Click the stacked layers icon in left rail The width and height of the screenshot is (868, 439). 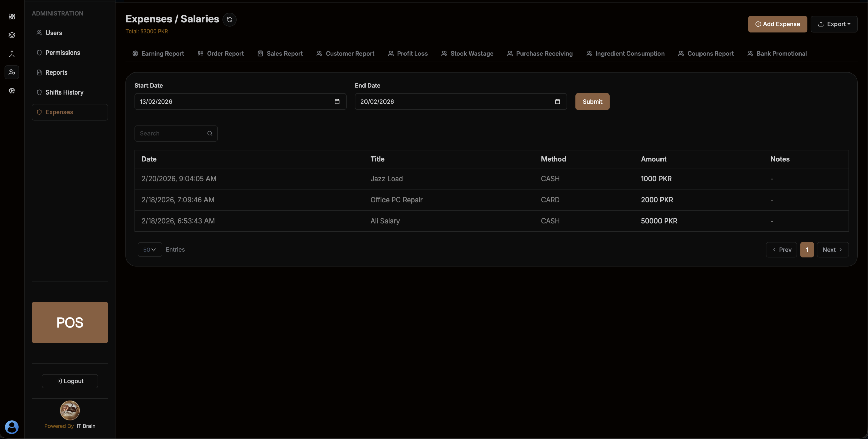(x=12, y=35)
